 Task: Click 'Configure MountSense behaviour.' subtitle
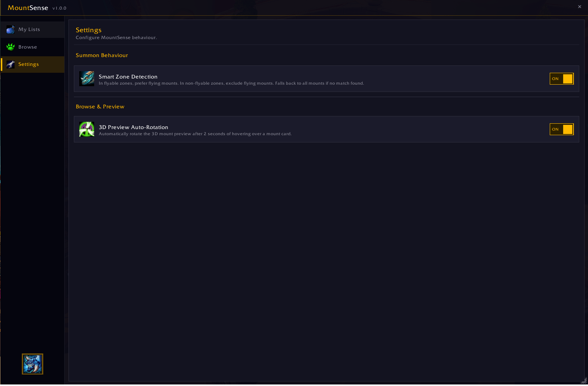[x=116, y=38]
